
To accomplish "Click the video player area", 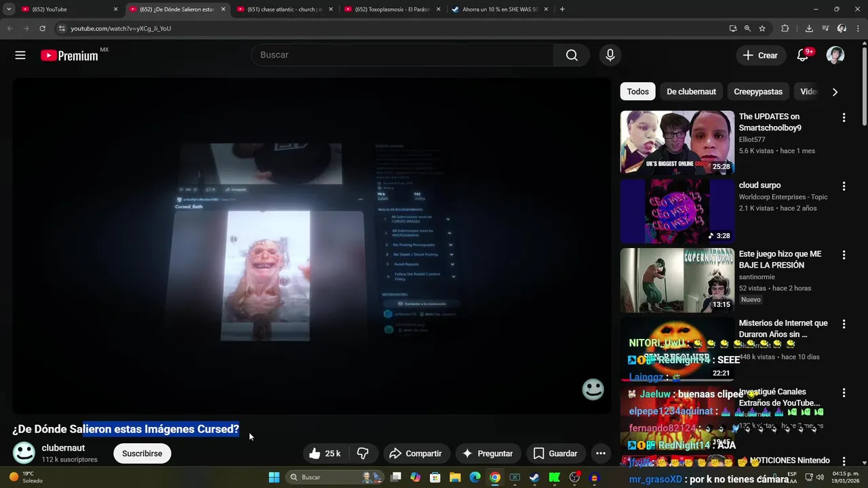I will coord(312,245).
